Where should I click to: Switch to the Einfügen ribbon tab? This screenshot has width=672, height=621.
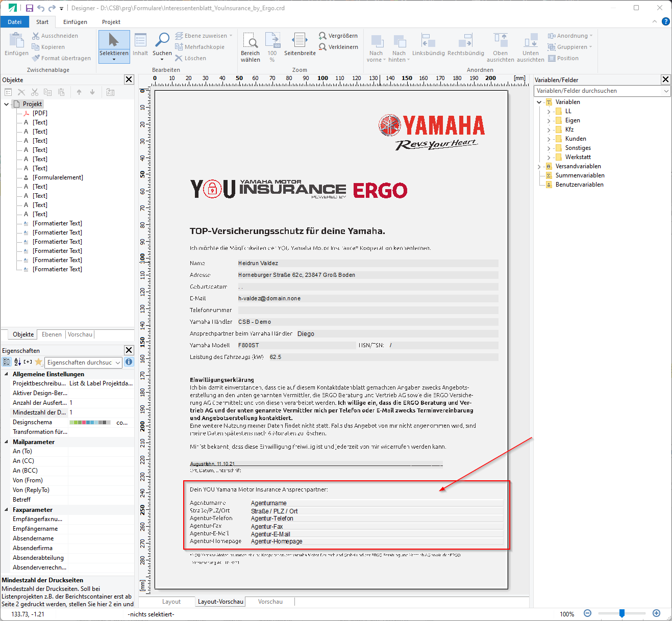[75, 22]
